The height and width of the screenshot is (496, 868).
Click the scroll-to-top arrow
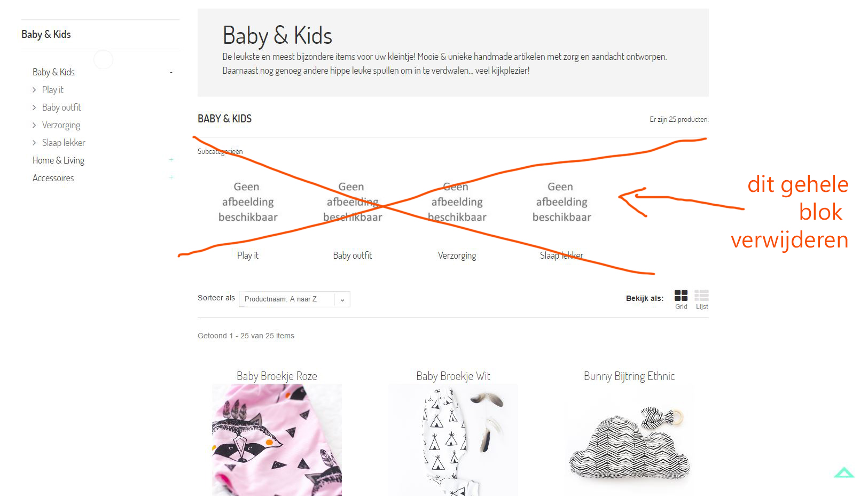tap(844, 472)
